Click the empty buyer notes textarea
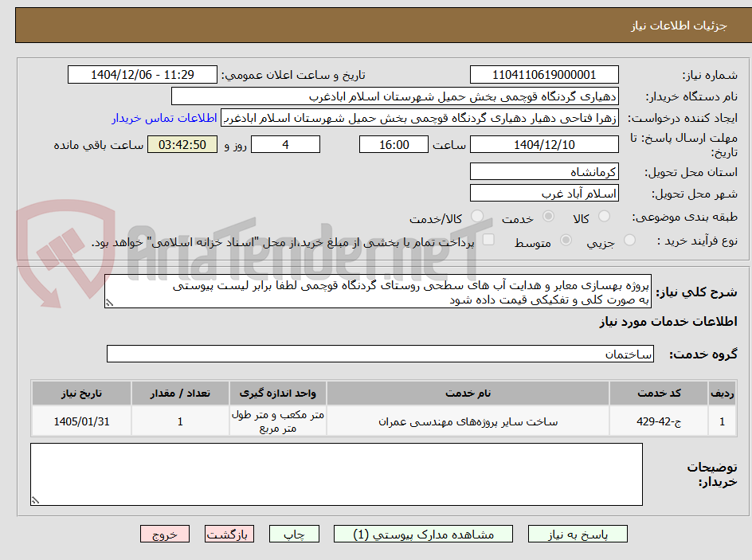The height and width of the screenshot is (560, 752). point(336,474)
